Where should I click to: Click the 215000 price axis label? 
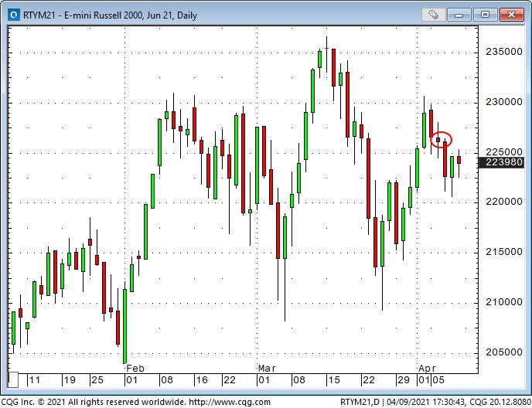tap(504, 252)
